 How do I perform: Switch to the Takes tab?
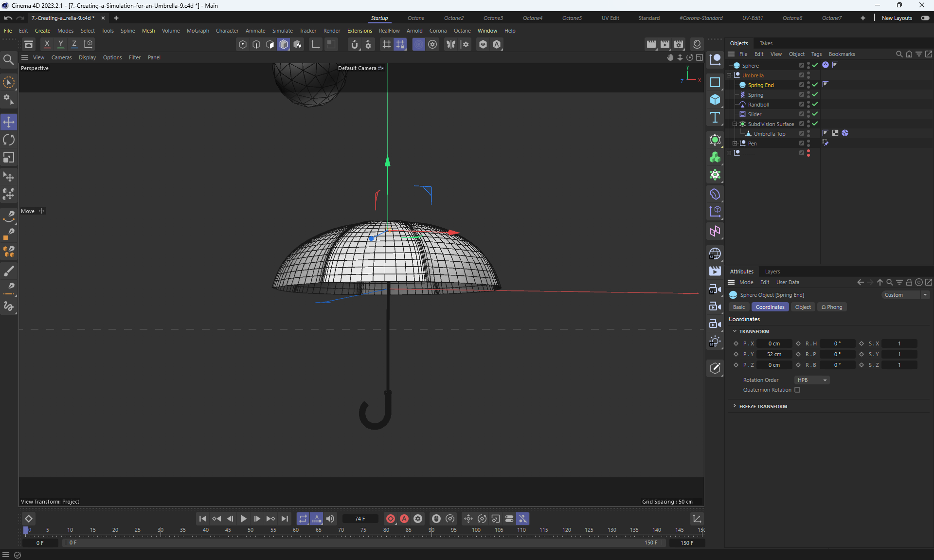pyautogui.click(x=766, y=43)
